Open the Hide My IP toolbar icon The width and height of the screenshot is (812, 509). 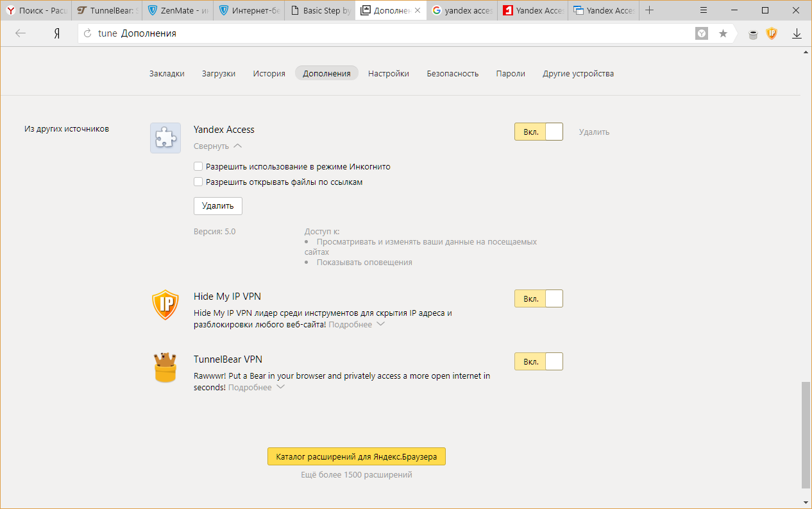pos(772,33)
